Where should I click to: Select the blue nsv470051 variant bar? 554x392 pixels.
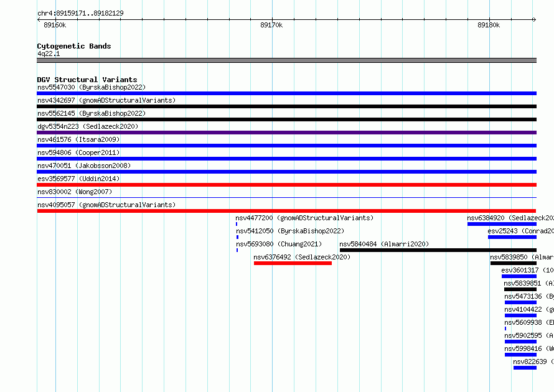pos(286,172)
